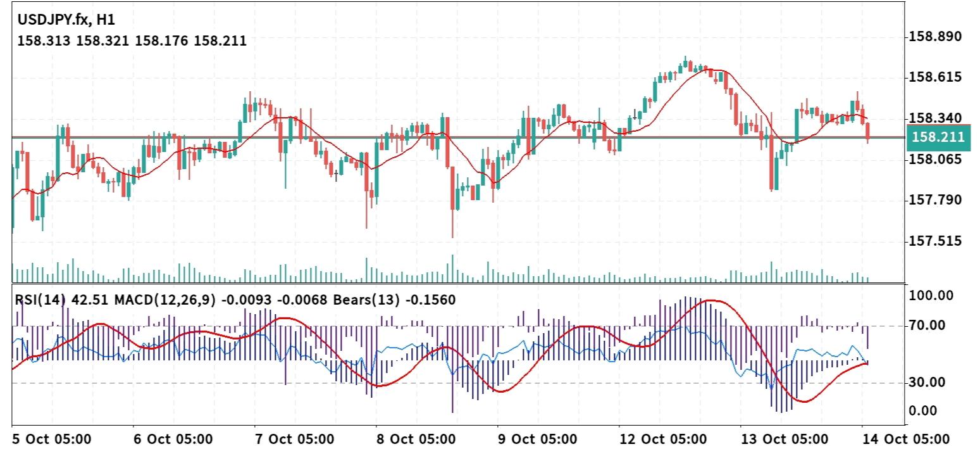
Task: Click the MACD(12,26,9) indicator label
Action: click(220, 300)
